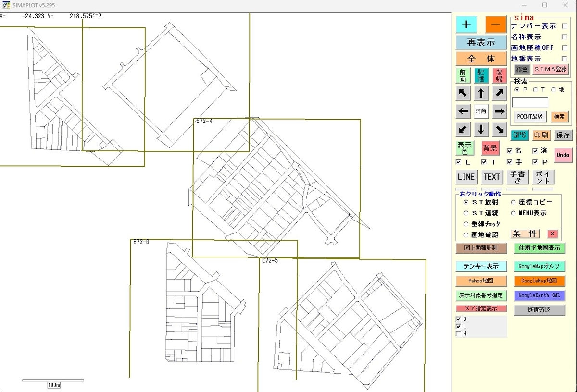Click inside the search input field
The width and height of the screenshot is (577, 392).
[530, 102]
